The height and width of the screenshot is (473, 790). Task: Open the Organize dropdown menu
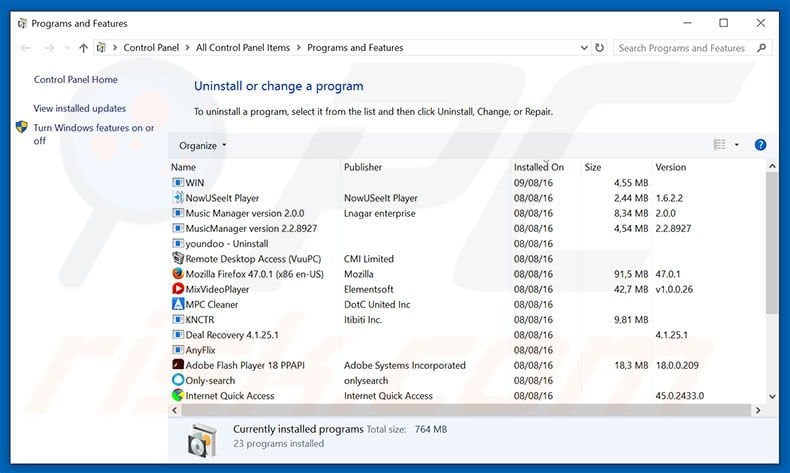click(203, 146)
